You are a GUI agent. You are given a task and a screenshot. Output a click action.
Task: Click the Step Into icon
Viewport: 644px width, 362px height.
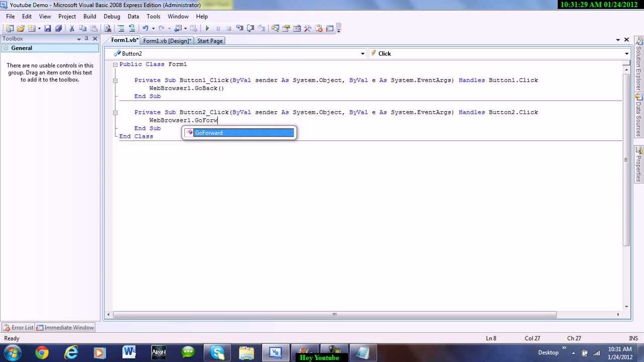240,29
